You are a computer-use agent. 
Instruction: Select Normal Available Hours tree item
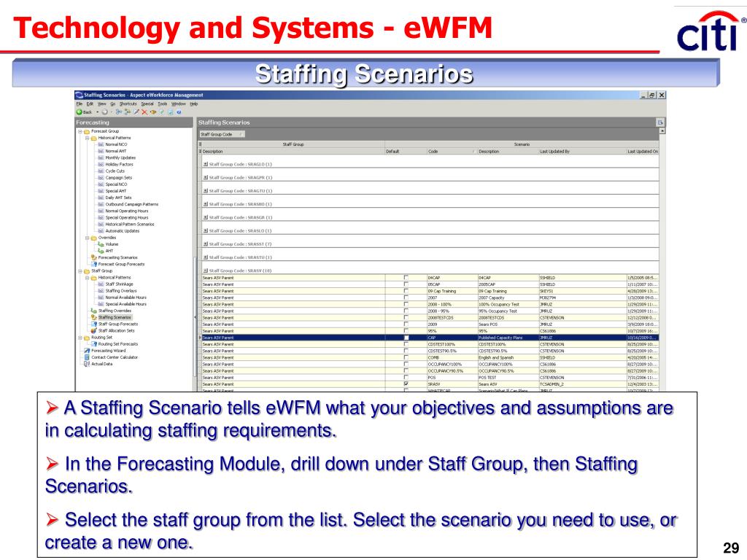point(125,297)
